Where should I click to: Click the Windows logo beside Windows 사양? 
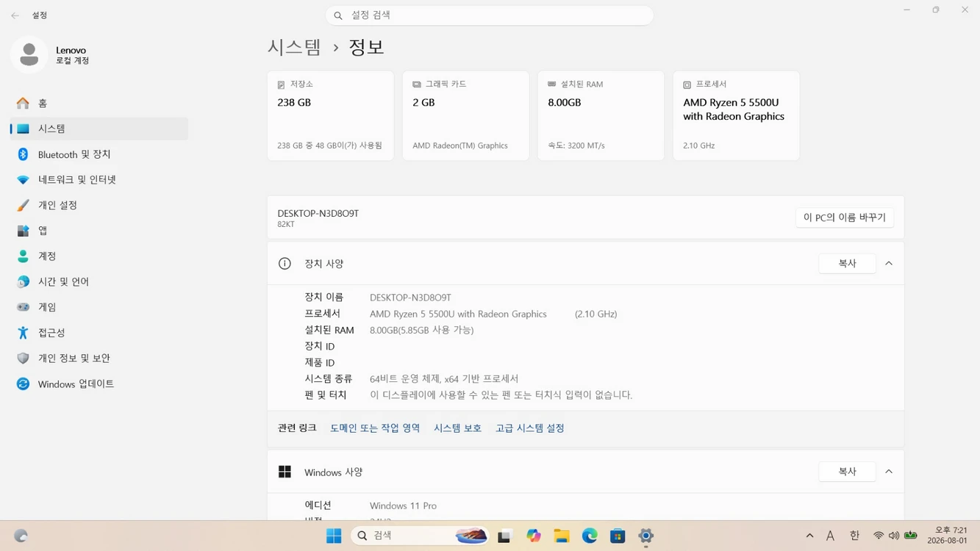[x=285, y=472]
